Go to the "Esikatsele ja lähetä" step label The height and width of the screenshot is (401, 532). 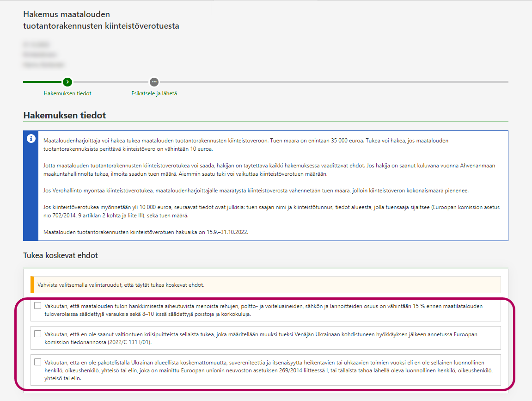(154, 93)
